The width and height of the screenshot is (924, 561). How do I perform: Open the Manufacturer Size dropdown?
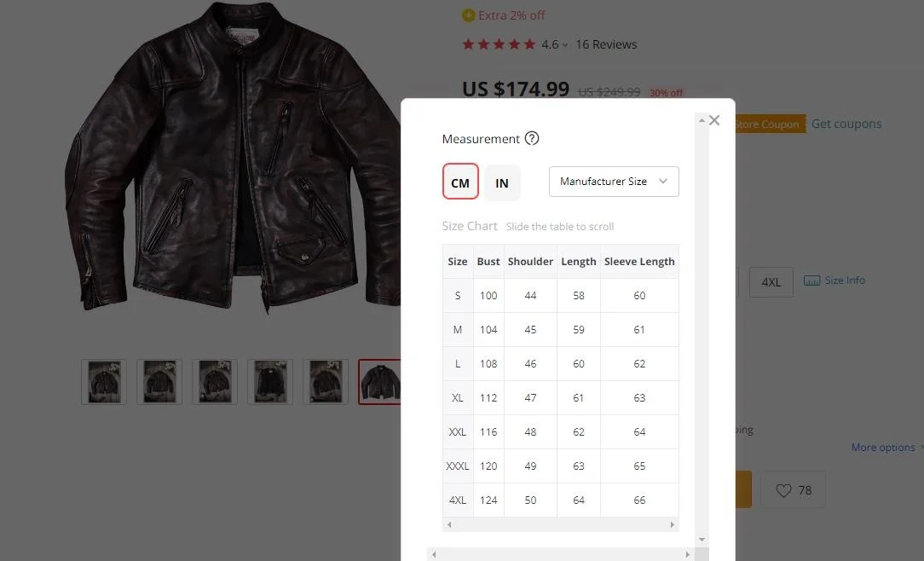point(614,182)
